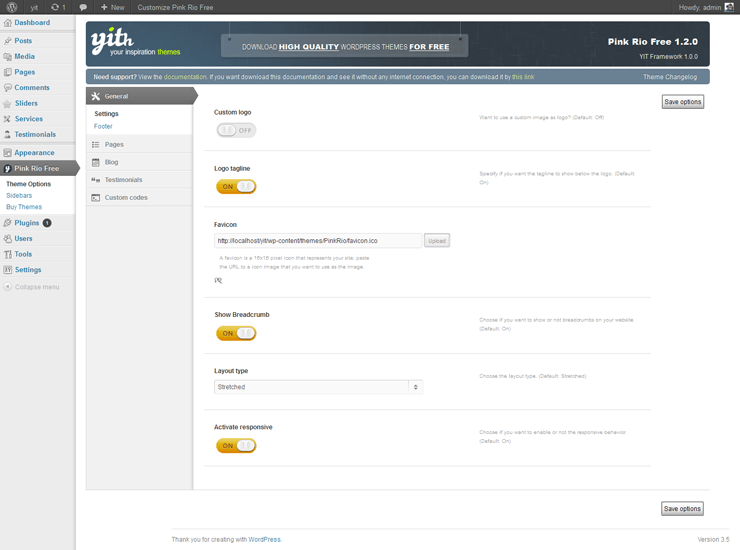Click the Media icon in sidebar
The image size is (740, 550).
[8, 57]
